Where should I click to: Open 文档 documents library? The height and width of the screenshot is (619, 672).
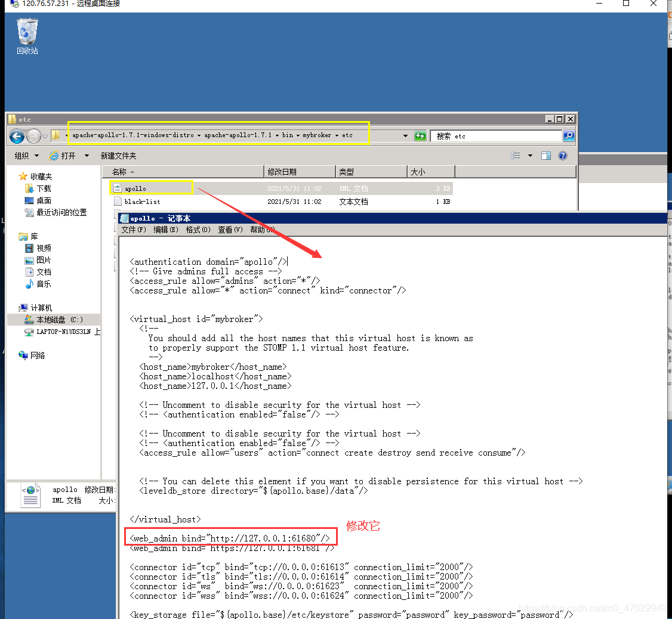pyautogui.click(x=38, y=272)
